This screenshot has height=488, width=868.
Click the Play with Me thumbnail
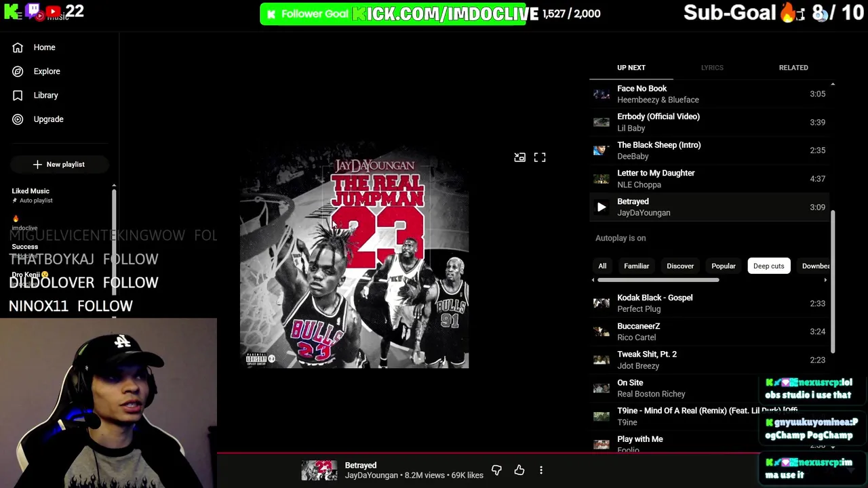click(601, 445)
